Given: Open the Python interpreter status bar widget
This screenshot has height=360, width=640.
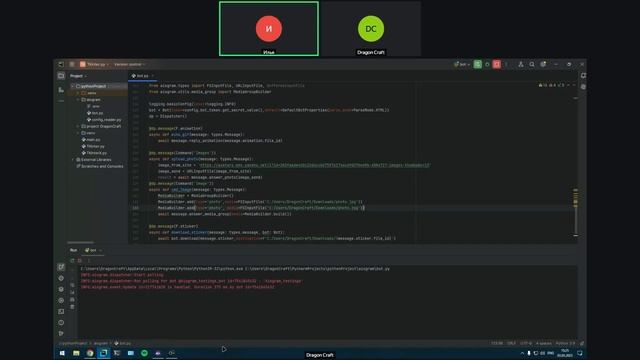Looking at the screenshot, I should [565, 343].
